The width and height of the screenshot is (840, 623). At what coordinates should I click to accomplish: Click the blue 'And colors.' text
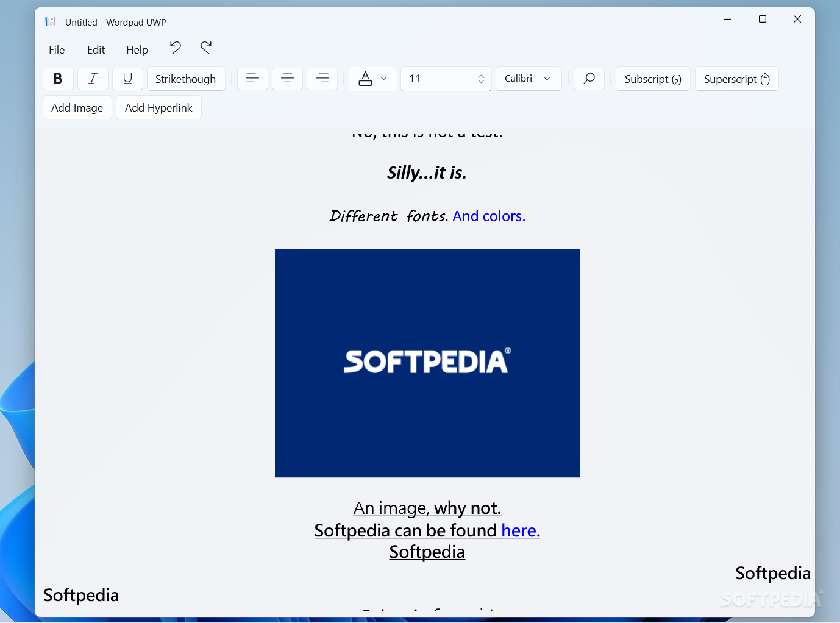pyautogui.click(x=489, y=216)
